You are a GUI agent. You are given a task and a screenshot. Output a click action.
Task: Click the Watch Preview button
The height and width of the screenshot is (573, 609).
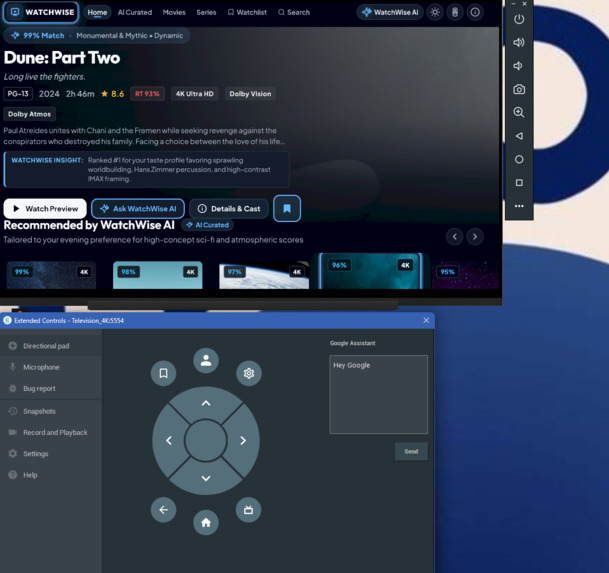[x=45, y=209]
